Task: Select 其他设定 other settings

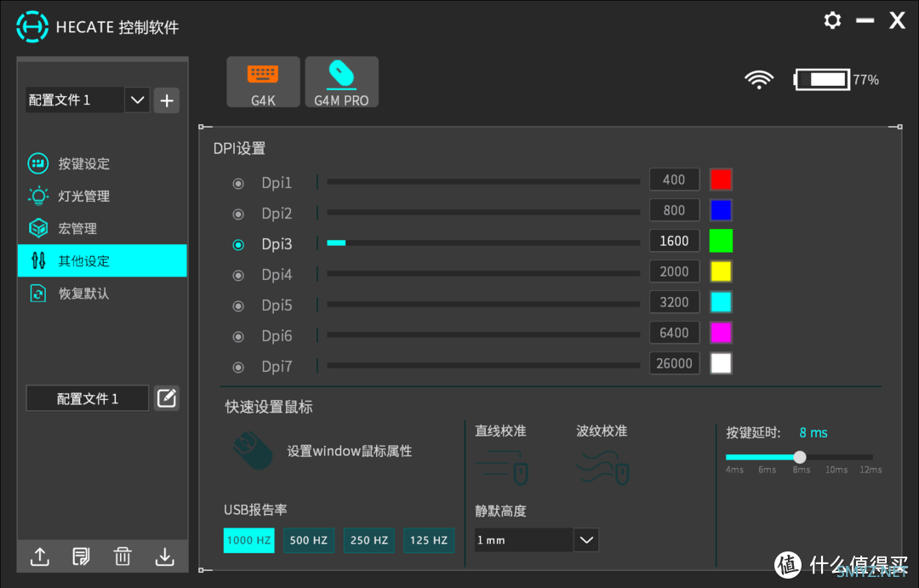Action: pyautogui.click(x=102, y=261)
